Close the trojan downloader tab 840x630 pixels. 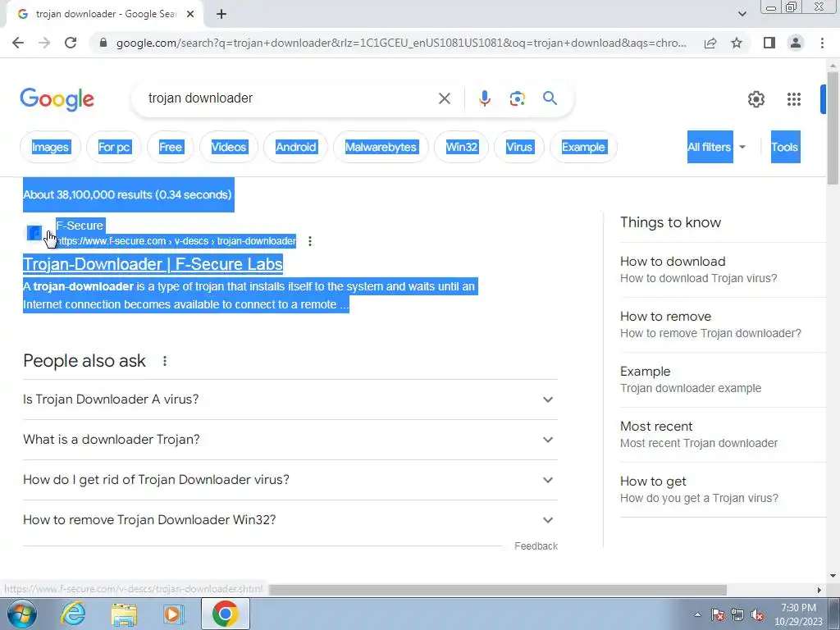pos(190,15)
